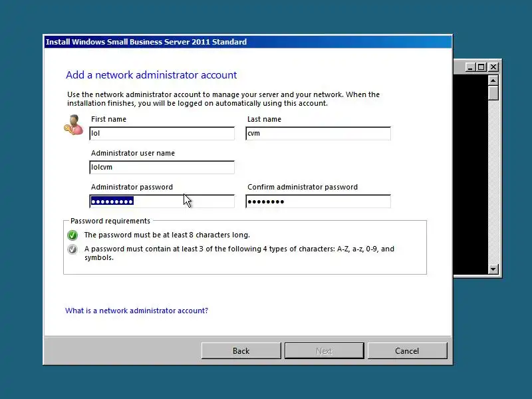Screen dimensions: 532x399
Task: Click the 'Use the network administrator account' description
Action: coord(223,98)
